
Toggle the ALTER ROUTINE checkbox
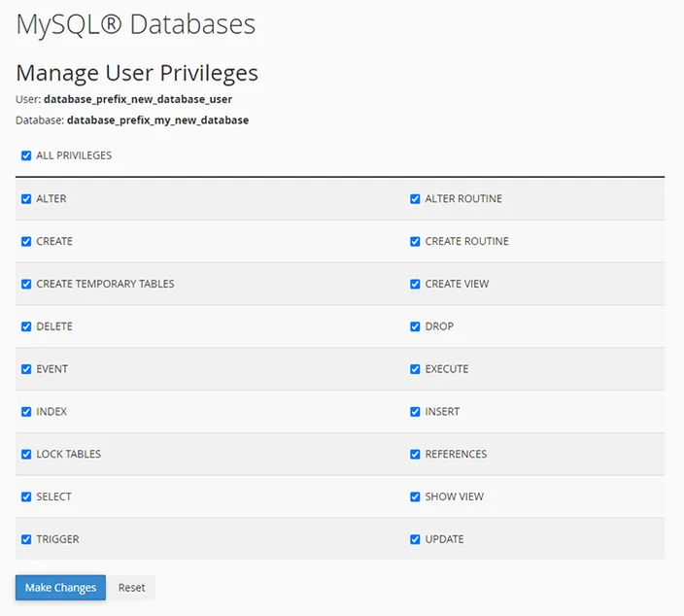click(x=415, y=199)
